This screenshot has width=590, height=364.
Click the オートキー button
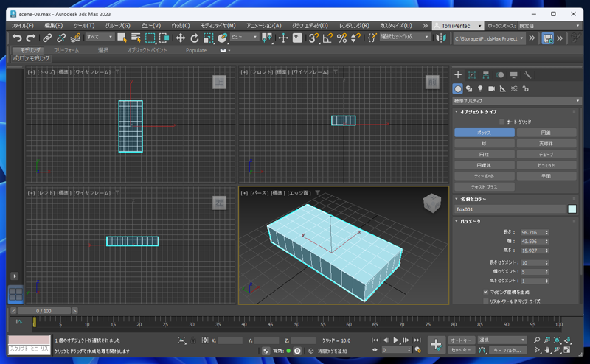pyautogui.click(x=462, y=340)
